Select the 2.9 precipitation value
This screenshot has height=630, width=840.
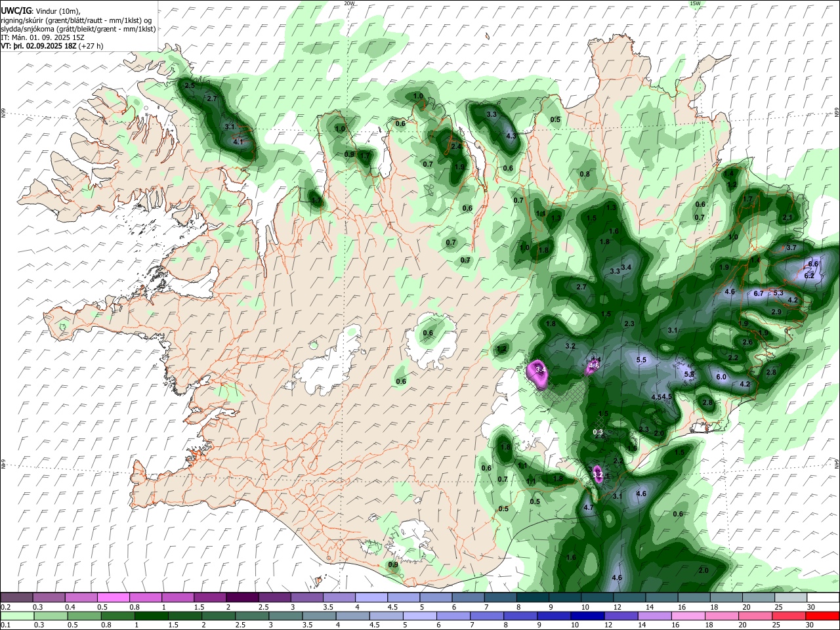pyautogui.click(x=776, y=312)
